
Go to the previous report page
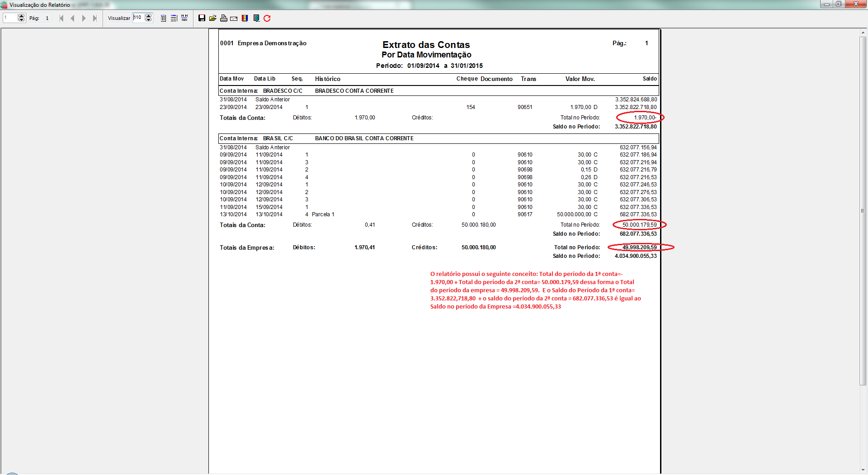pyautogui.click(x=72, y=18)
